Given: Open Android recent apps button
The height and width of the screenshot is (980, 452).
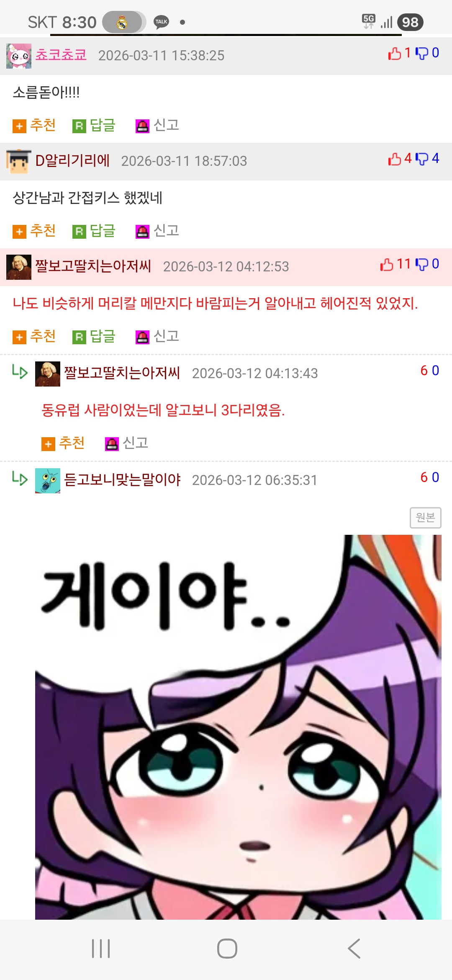Looking at the screenshot, I should click(101, 949).
